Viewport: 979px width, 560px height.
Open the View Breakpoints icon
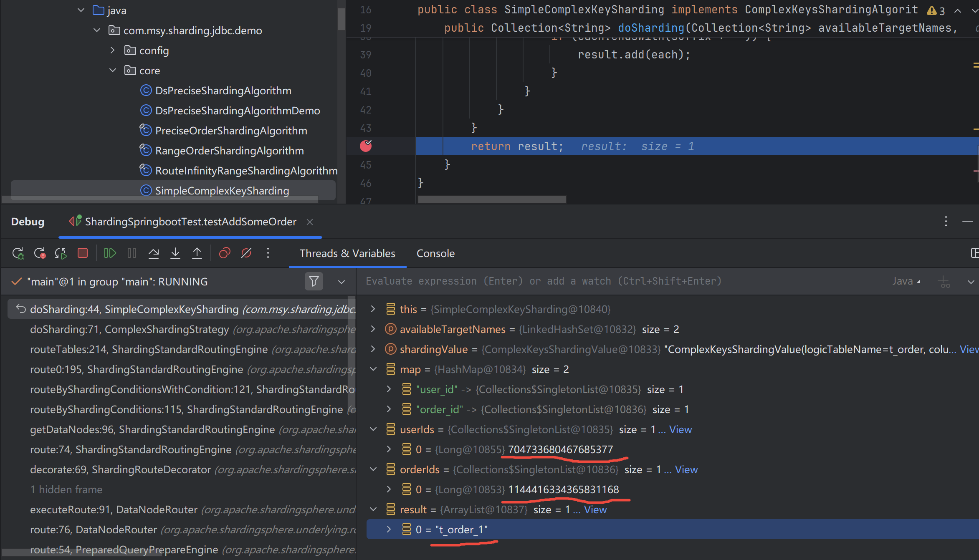click(225, 253)
